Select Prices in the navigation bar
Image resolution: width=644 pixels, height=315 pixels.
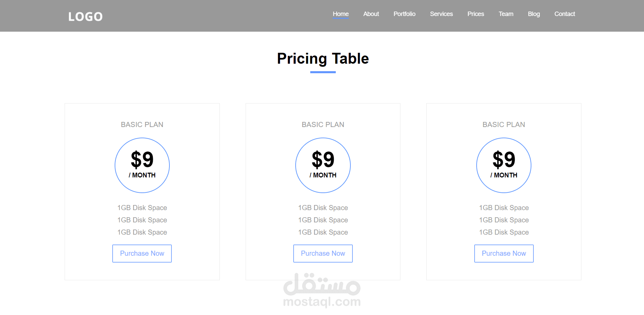(x=476, y=14)
